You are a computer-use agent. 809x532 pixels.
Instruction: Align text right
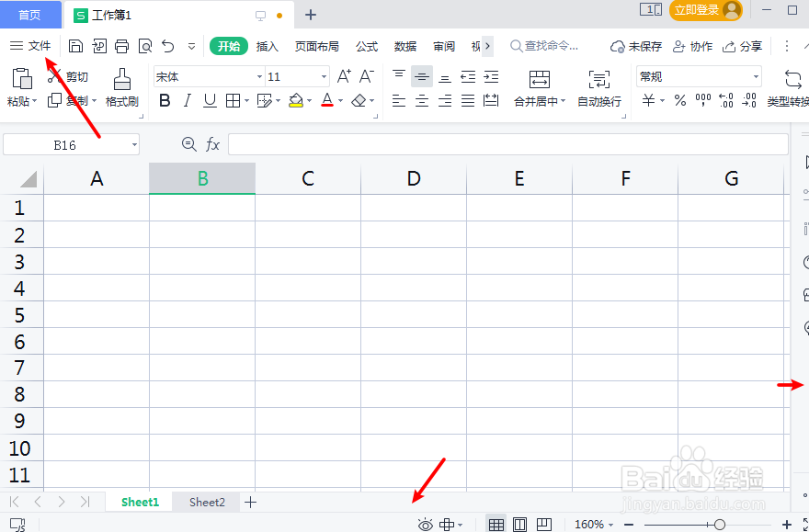coord(445,100)
